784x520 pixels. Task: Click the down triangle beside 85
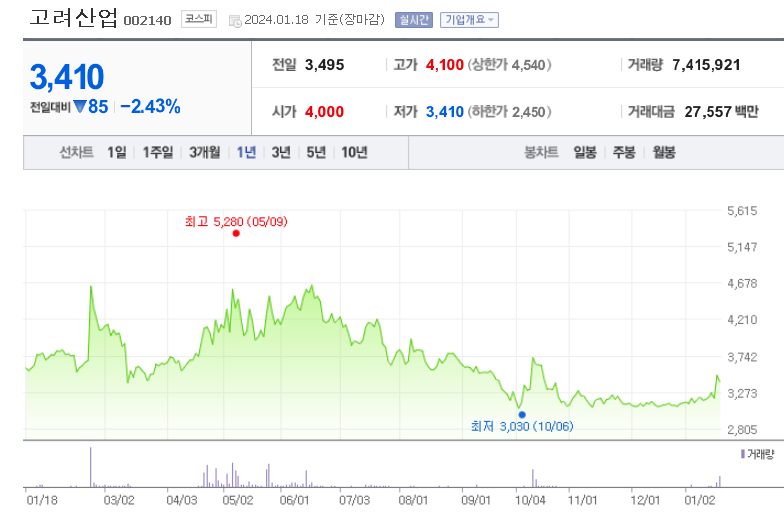pos(80,106)
